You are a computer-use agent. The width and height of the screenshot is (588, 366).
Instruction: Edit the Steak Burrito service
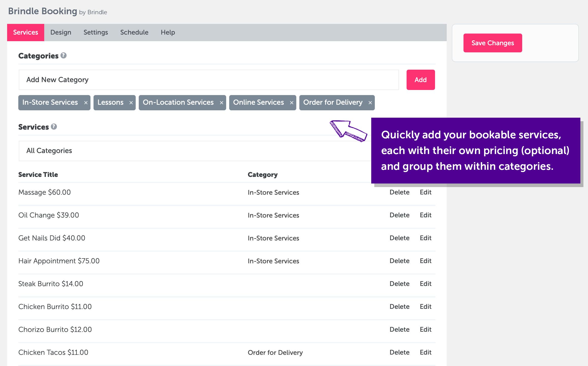(x=426, y=284)
